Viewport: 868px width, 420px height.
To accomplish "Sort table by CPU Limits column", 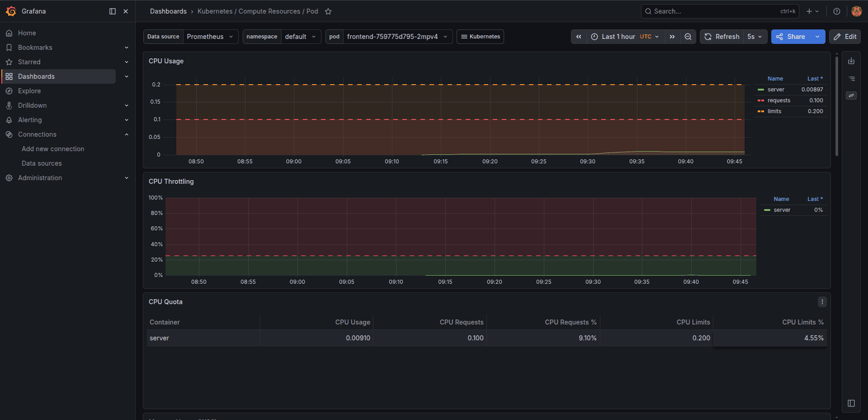I will point(693,322).
